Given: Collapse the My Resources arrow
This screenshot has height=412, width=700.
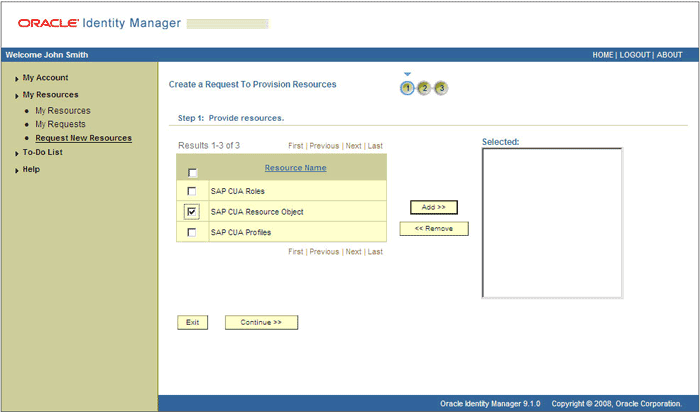Looking at the screenshot, I should [x=17, y=96].
